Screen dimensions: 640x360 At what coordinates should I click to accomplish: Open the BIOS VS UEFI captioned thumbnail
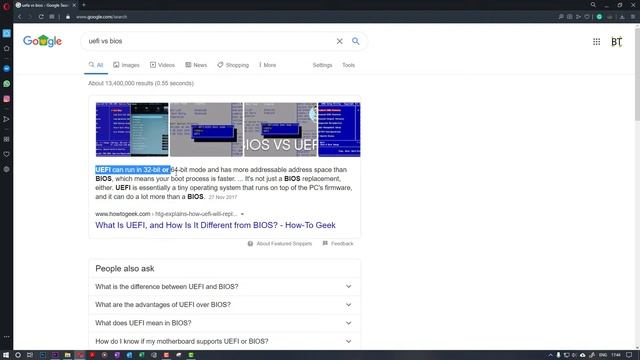[280, 129]
